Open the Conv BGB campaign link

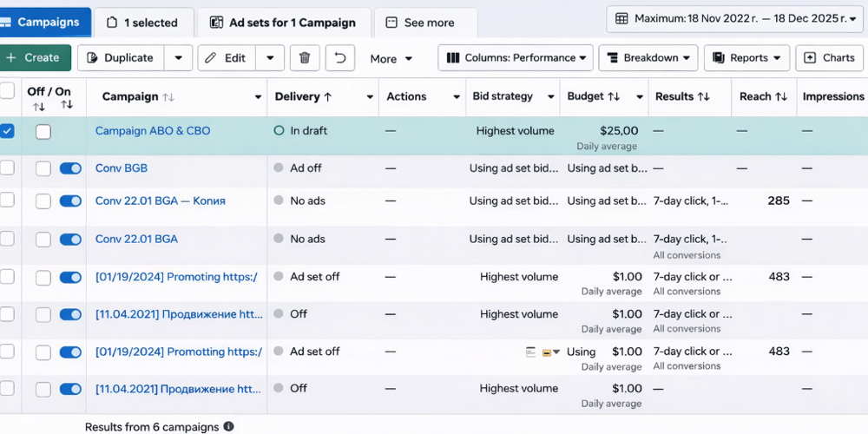[122, 168]
